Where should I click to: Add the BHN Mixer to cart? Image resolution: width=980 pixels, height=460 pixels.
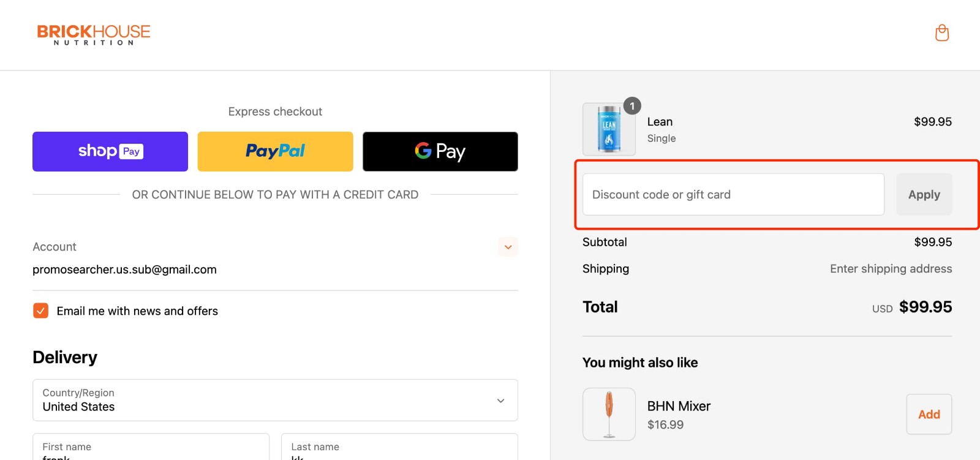pyautogui.click(x=929, y=414)
